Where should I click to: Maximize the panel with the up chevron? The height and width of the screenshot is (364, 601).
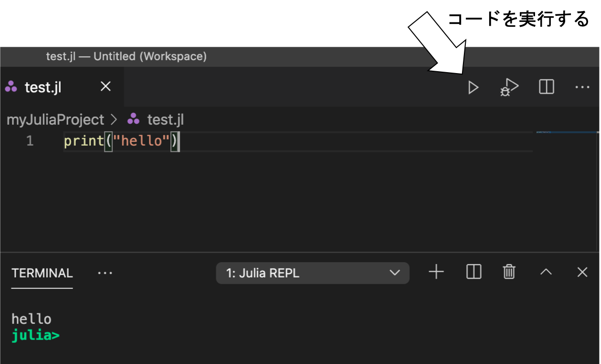546,272
